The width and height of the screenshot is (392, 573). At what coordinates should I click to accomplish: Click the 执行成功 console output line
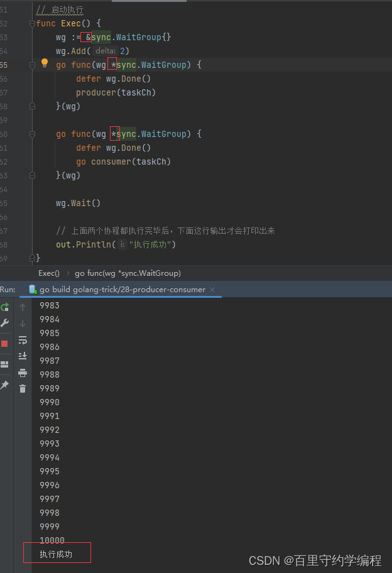point(56,554)
